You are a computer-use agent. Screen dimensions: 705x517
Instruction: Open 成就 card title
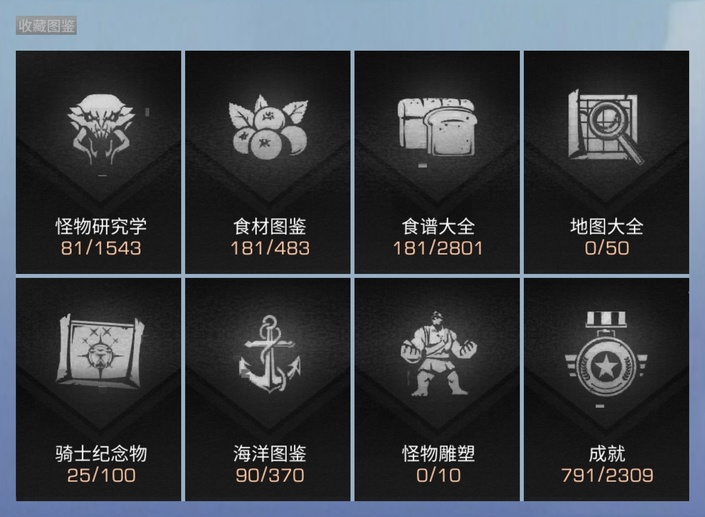coord(607,454)
